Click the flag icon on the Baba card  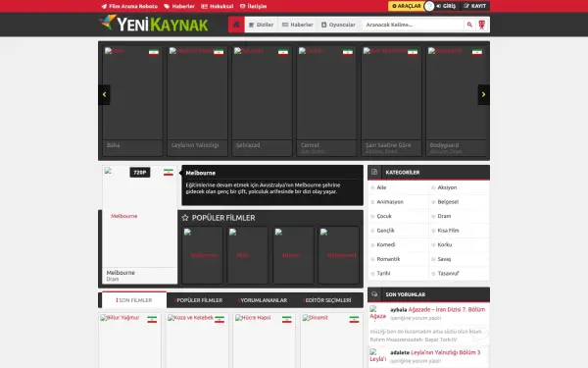pyautogui.click(x=154, y=52)
